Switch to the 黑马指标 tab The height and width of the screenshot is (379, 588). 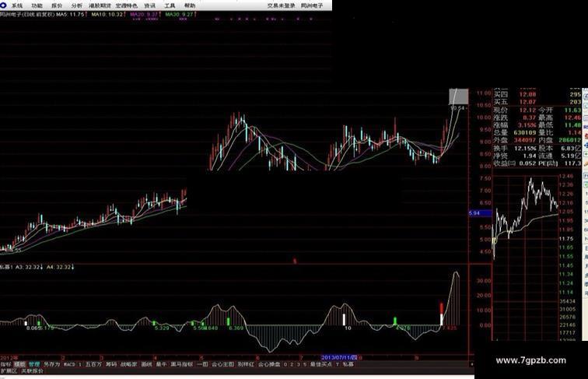(x=182, y=364)
